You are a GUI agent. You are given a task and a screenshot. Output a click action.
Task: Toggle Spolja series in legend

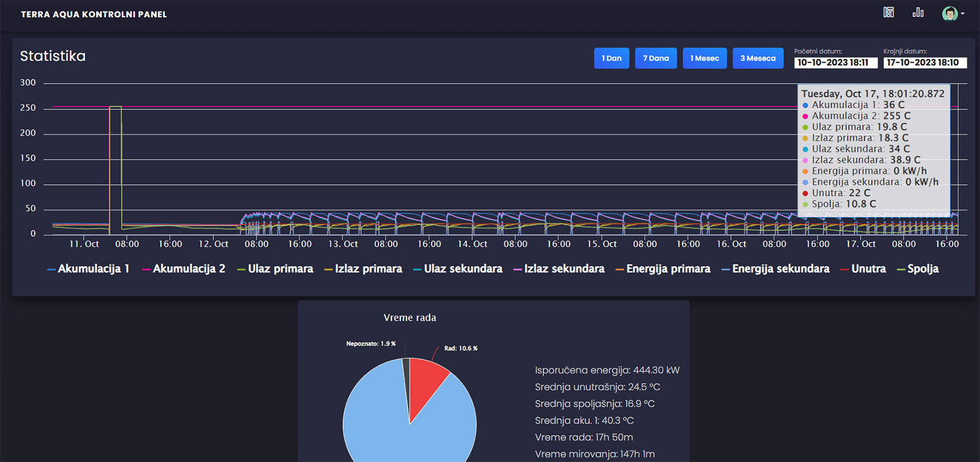tap(918, 269)
